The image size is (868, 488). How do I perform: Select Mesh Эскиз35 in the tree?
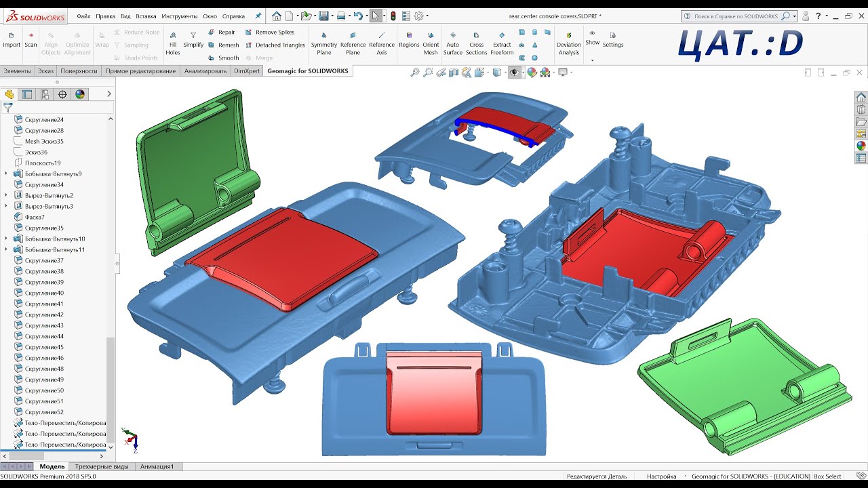click(x=39, y=141)
